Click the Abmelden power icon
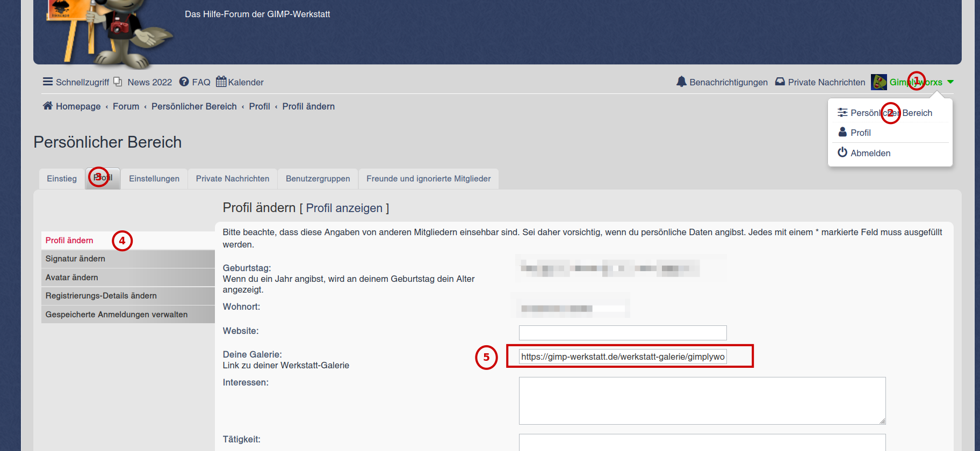 pos(842,152)
